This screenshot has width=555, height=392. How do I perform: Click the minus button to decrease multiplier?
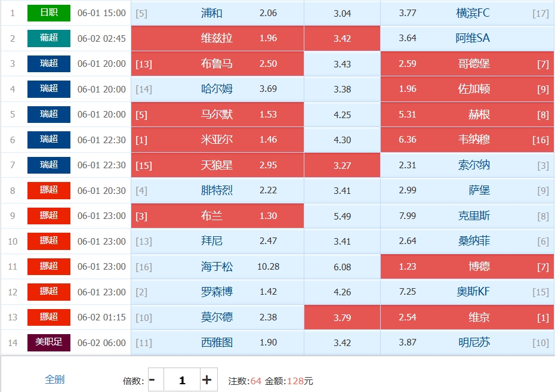click(x=156, y=380)
